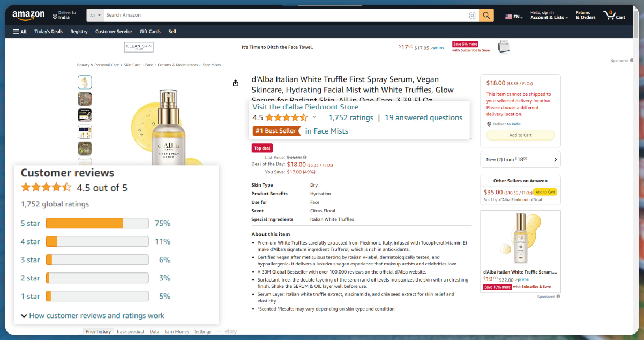The height and width of the screenshot is (340, 644).
Task: Open Customer Service
Action: 114,32
